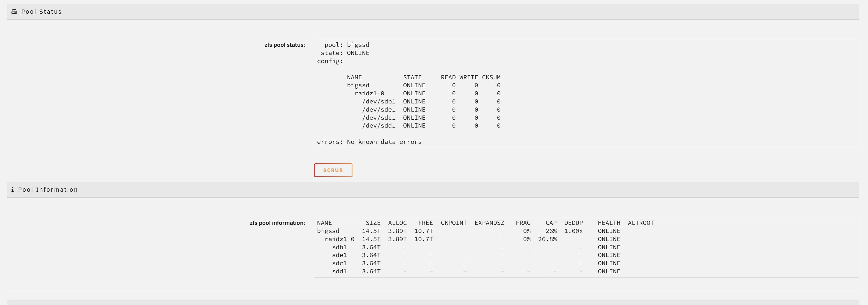Click the 'zfs pool information:' label

(x=277, y=223)
